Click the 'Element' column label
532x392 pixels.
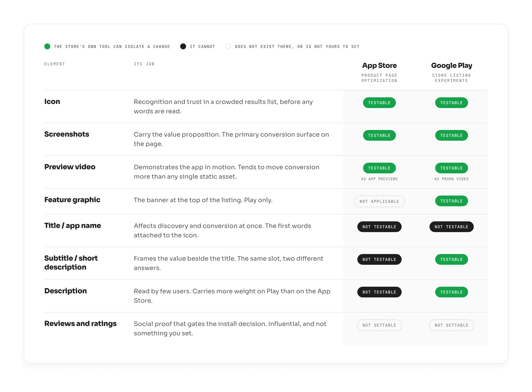click(x=55, y=64)
